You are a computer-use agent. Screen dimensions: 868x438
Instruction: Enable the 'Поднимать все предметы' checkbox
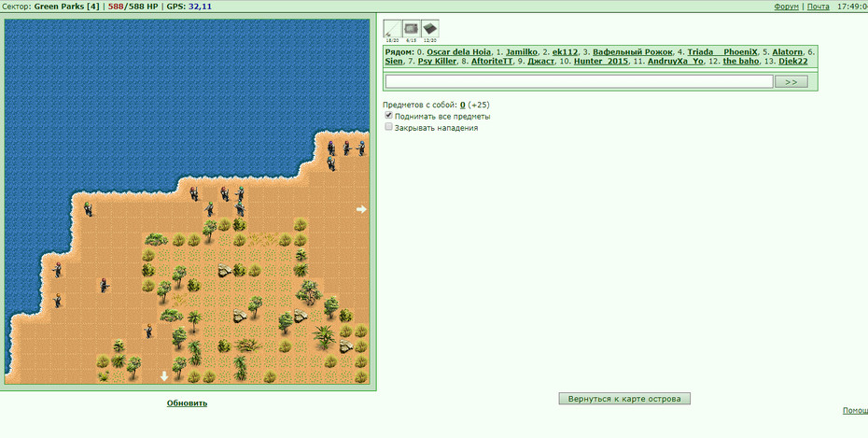(388, 115)
